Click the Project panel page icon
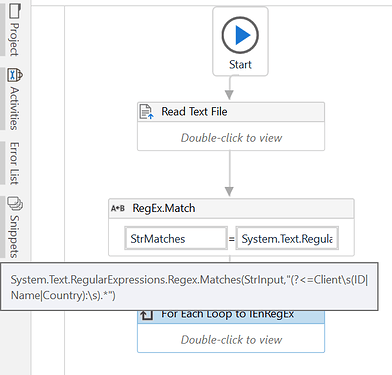The image size is (392, 375). [x=14, y=10]
